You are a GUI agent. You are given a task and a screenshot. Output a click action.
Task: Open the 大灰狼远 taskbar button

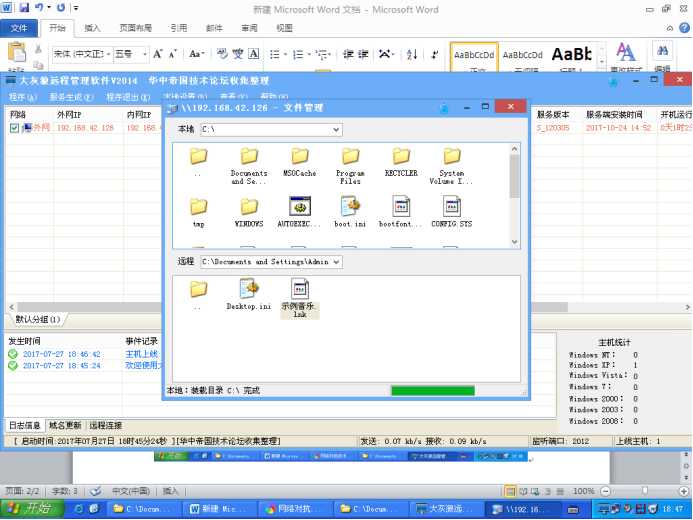446,509
